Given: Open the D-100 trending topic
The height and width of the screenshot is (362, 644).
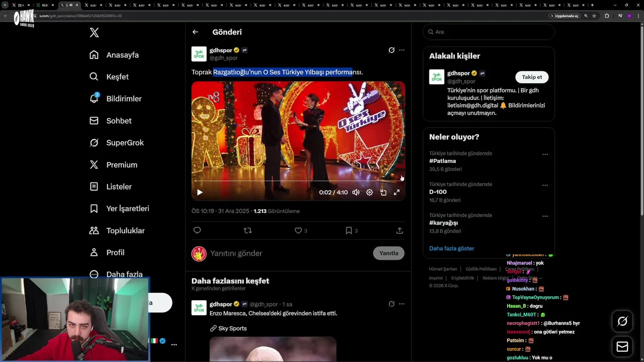Looking at the screenshot, I should 438,192.
